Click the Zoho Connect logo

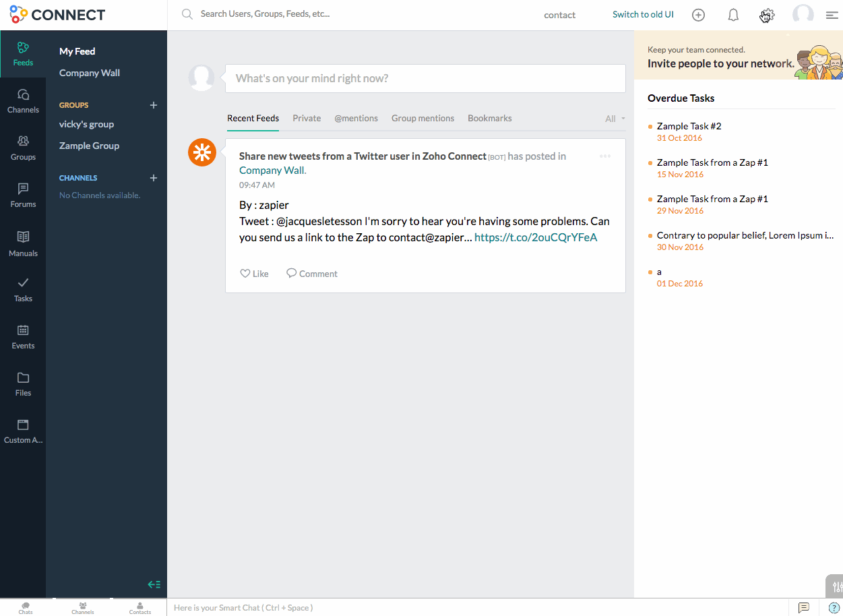pyautogui.click(x=57, y=14)
